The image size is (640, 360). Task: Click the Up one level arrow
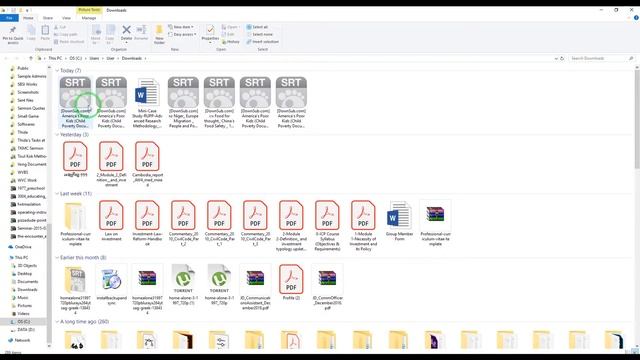pyautogui.click(x=31, y=58)
